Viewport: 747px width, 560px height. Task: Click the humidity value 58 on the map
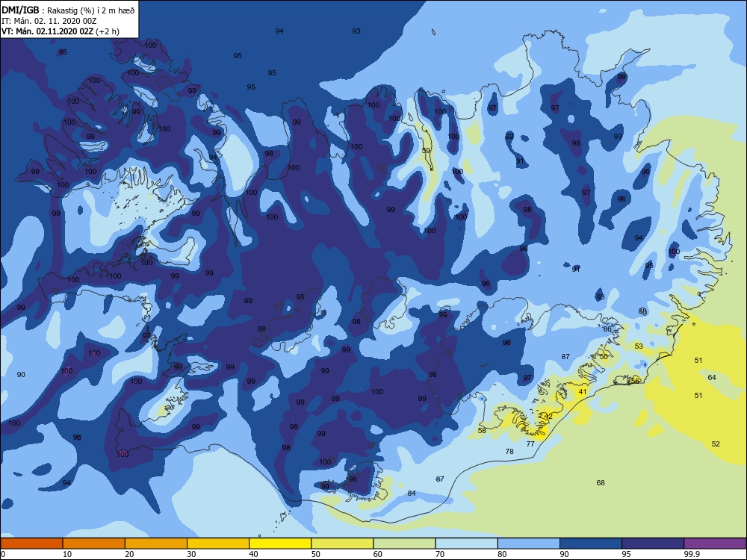pyautogui.click(x=482, y=431)
